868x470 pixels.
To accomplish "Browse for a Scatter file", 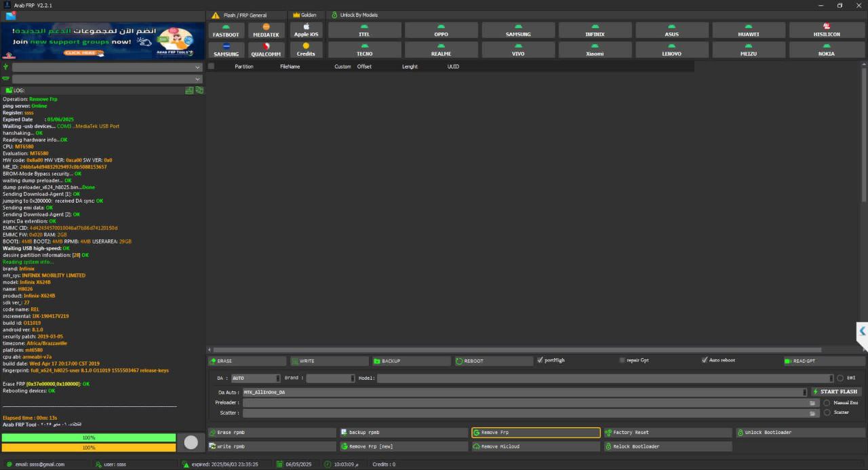I will coord(814,413).
